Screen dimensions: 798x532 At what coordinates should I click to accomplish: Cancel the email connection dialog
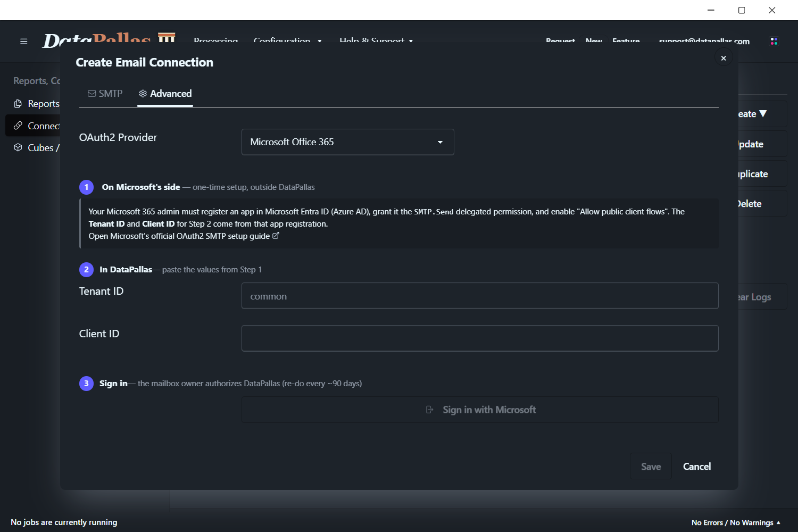[697, 467]
